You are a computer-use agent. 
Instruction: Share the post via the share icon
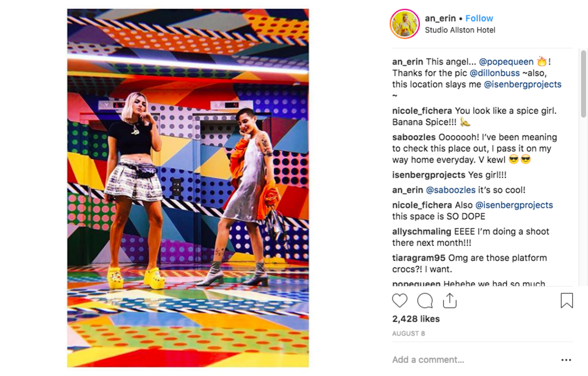click(449, 300)
